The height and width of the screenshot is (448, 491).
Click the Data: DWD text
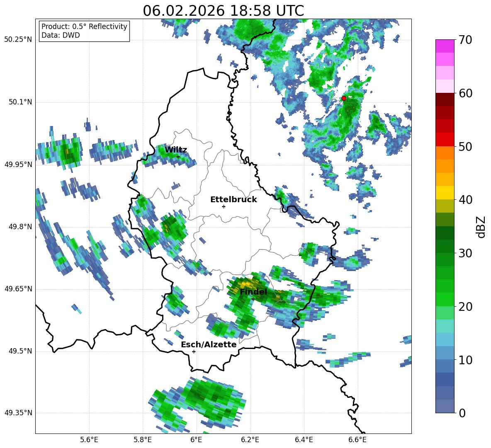pyautogui.click(x=61, y=35)
